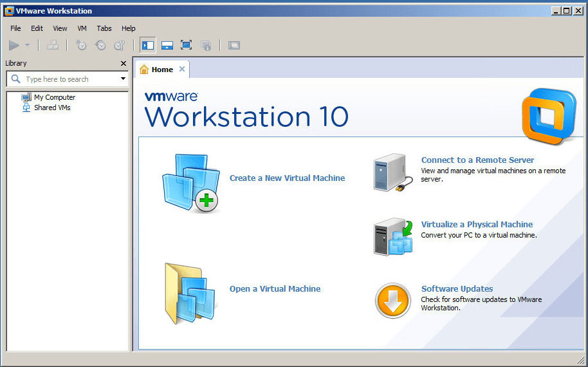Screen dimensions: 588x367
Task: Click the virtualize physical machine icon
Action: 392,237
